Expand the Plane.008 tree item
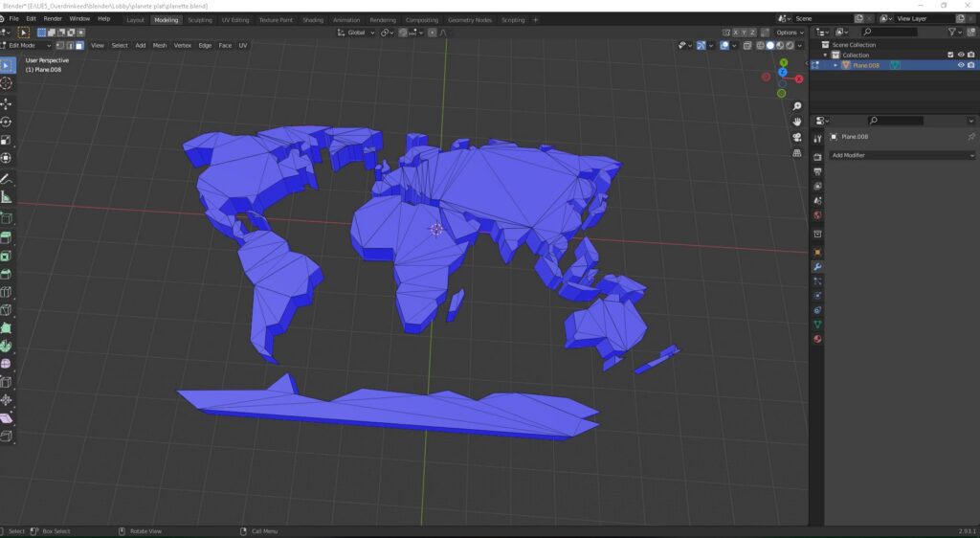 [835, 65]
